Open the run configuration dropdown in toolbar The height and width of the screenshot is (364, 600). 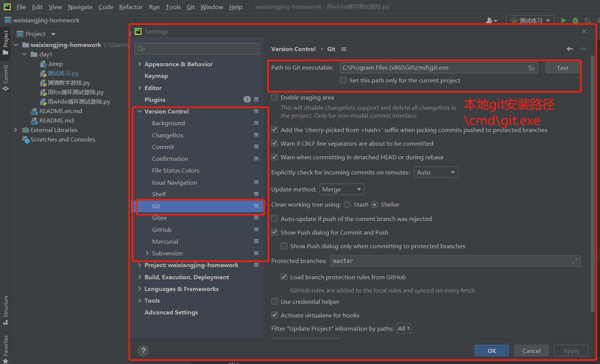tap(530, 20)
